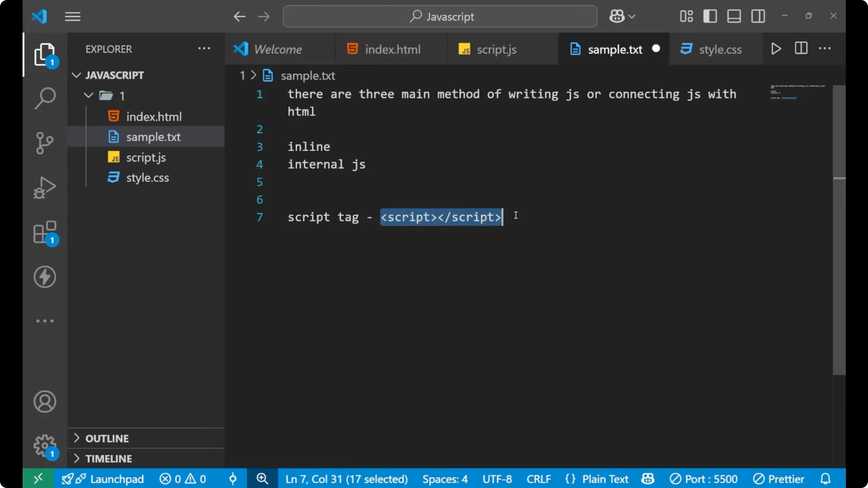The width and height of the screenshot is (868, 488).
Task: Click the Copilot icon in the title bar
Action: 617,16
